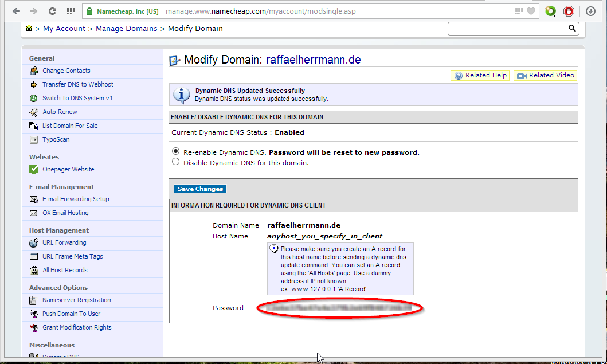Click the URL Frame Meta Tags icon

[x=34, y=256]
